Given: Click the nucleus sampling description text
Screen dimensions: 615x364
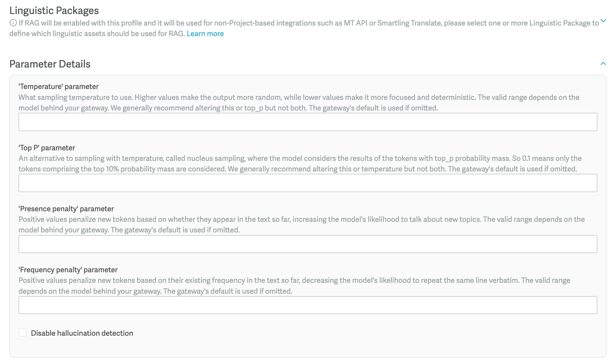Looking at the screenshot, I should (300, 164).
